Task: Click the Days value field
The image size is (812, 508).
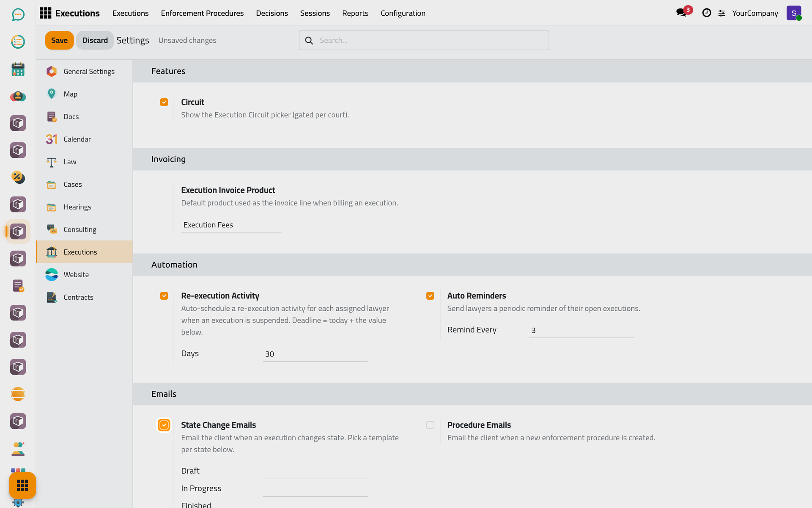Action: [x=315, y=354]
